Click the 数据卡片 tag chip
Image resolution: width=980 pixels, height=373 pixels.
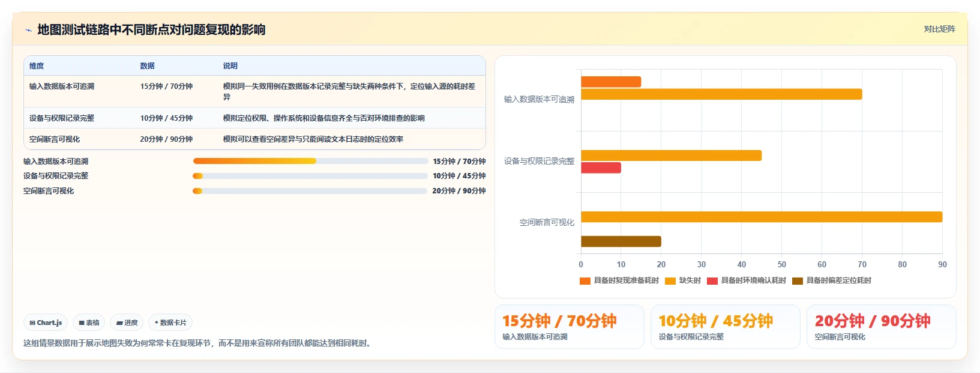pos(170,323)
